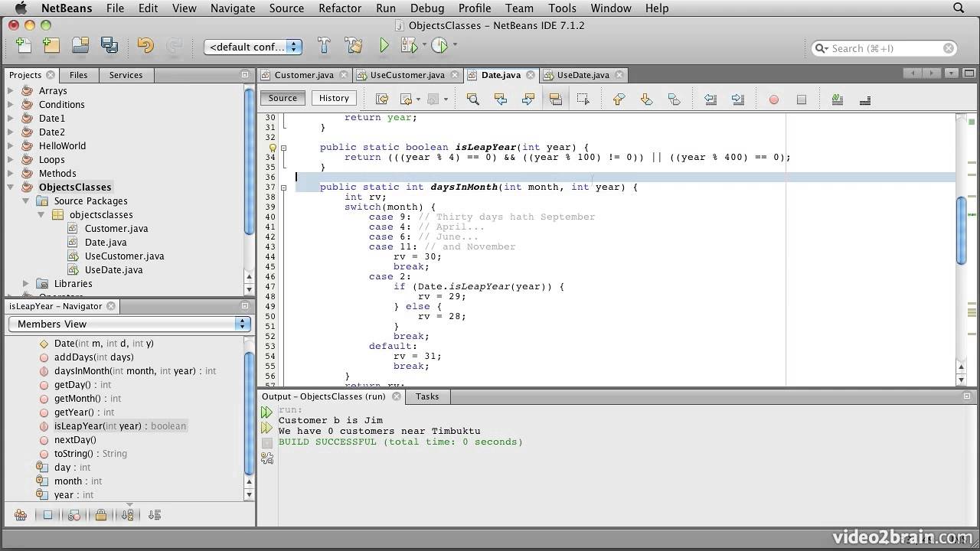Toggle Rectangular Selection in editor toolbar

point(583,99)
